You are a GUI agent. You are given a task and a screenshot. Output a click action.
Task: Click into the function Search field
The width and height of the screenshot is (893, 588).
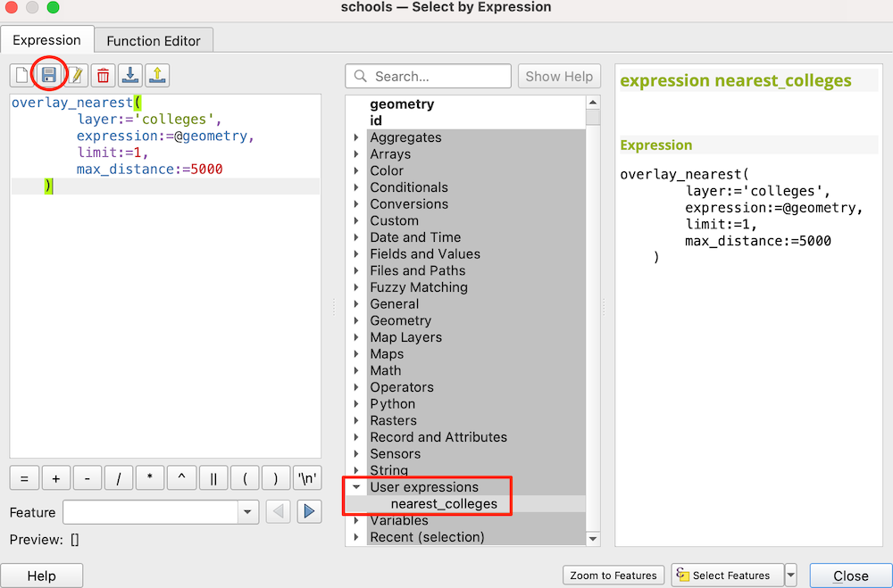tap(429, 76)
